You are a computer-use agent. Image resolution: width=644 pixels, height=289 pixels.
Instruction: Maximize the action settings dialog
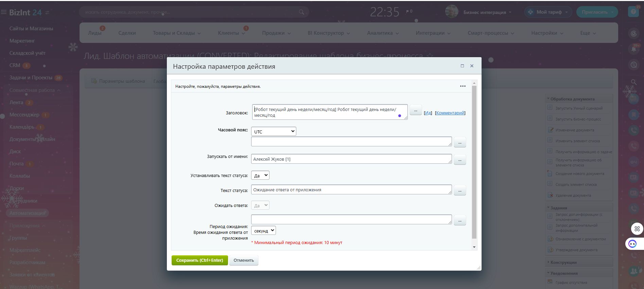(462, 66)
